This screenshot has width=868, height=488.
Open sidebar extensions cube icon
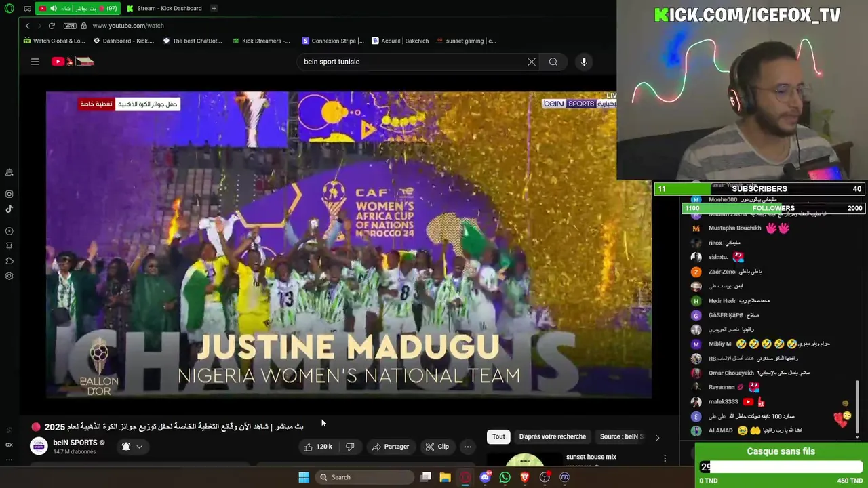(x=9, y=261)
